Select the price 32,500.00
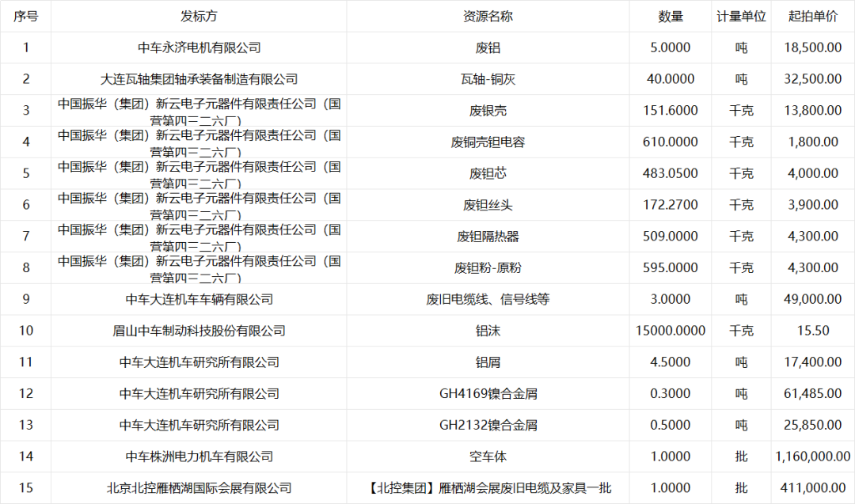855x504 pixels. (x=812, y=80)
